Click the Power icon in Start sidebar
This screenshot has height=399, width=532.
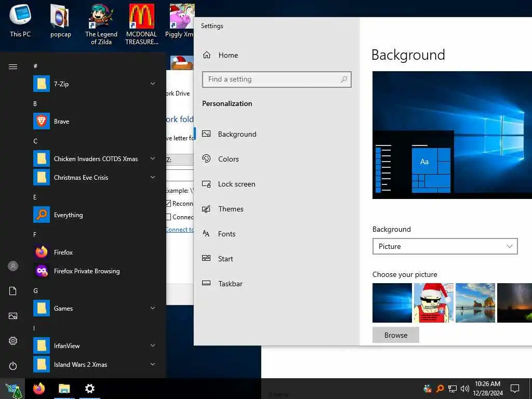tap(13, 366)
